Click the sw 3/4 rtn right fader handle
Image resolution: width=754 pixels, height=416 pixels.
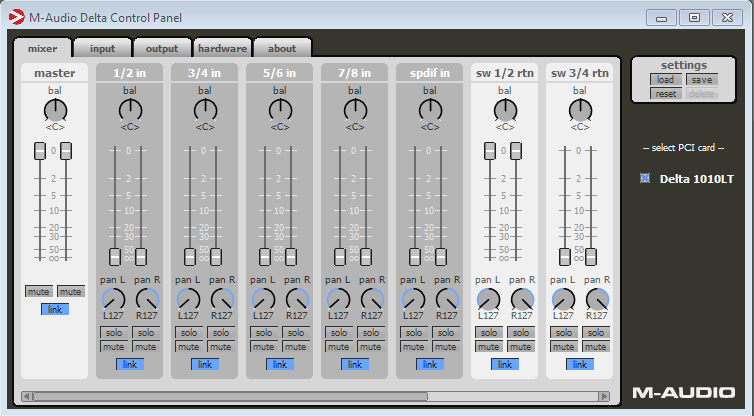(591, 257)
